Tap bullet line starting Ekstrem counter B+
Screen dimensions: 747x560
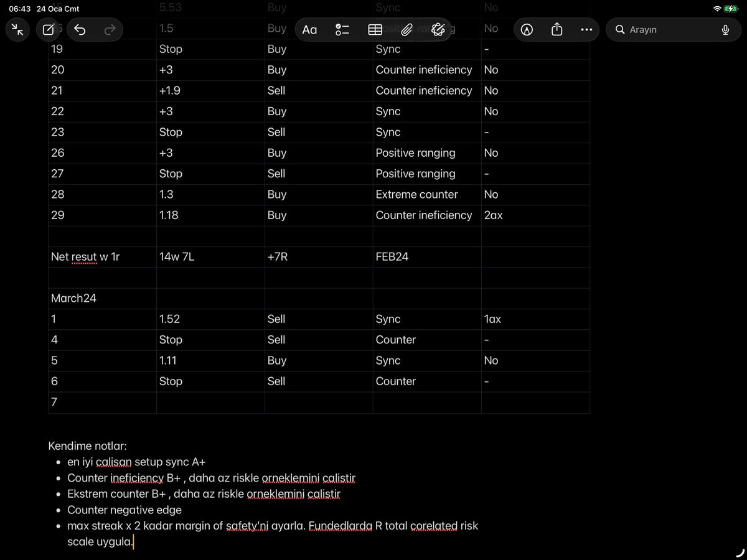click(204, 494)
